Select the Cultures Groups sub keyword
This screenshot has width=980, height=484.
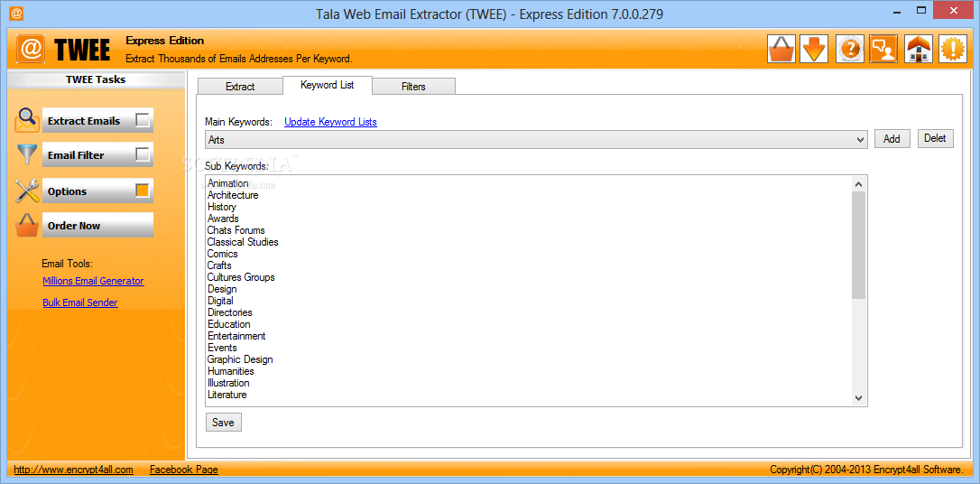pyautogui.click(x=241, y=277)
